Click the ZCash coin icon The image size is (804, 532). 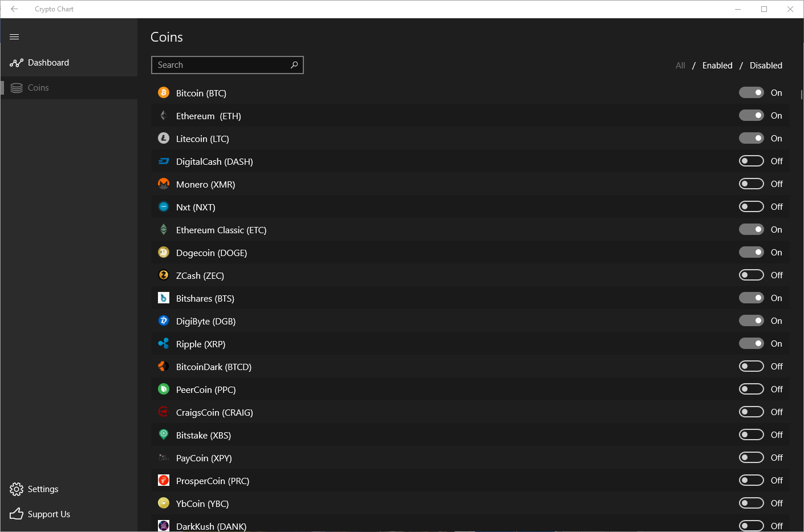(x=164, y=275)
